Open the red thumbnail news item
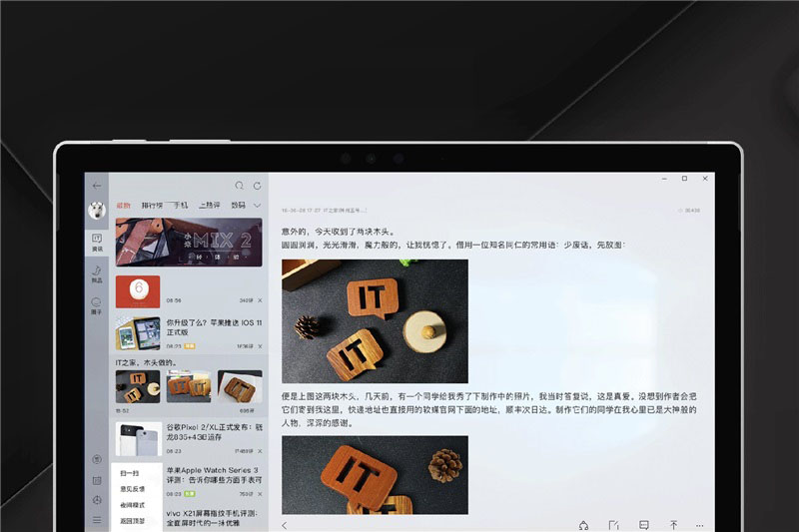Screen dimensions: 799x532 (x=138, y=291)
